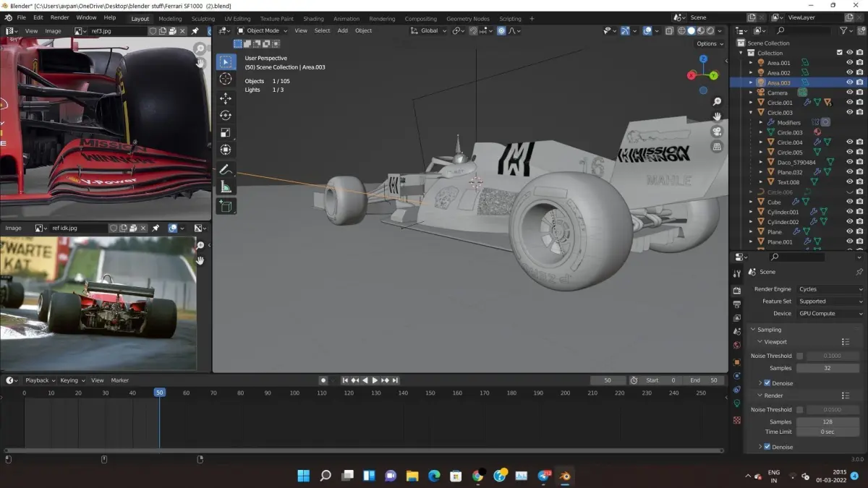This screenshot has width=868, height=488.
Task: Open the Render properties tab
Action: (737, 291)
